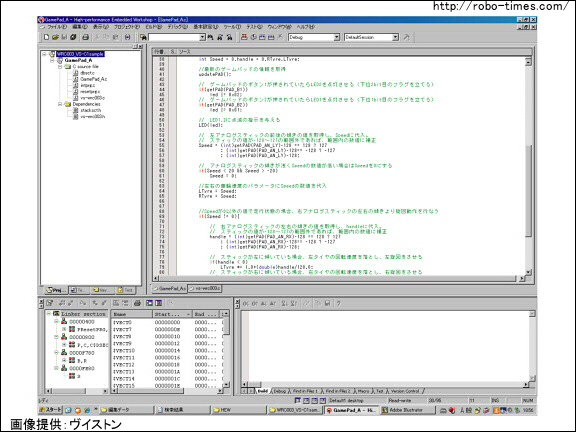This screenshot has width=576, height=432.
Task: Collapse the GamePad_A project node
Action: [52, 61]
